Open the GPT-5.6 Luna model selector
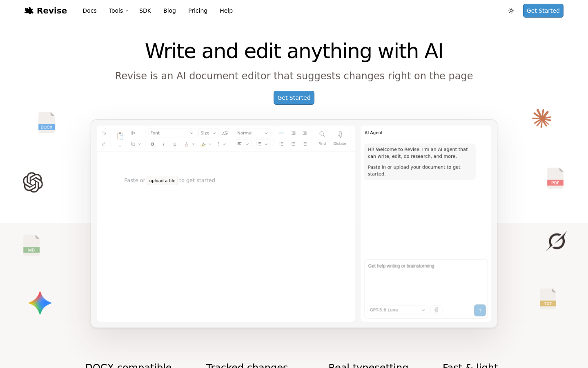The height and width of the screenshot is (368, 588). (398, 310)
